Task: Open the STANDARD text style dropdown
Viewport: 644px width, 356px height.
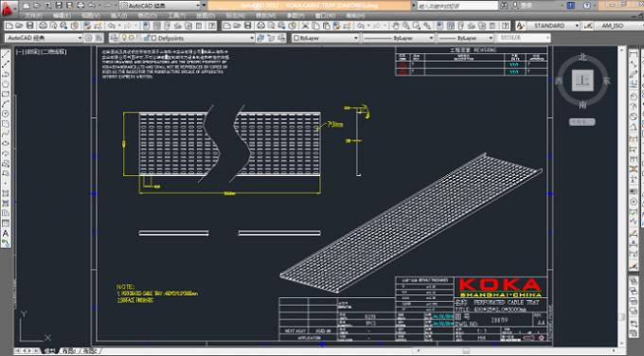Action: click(577, 26)
